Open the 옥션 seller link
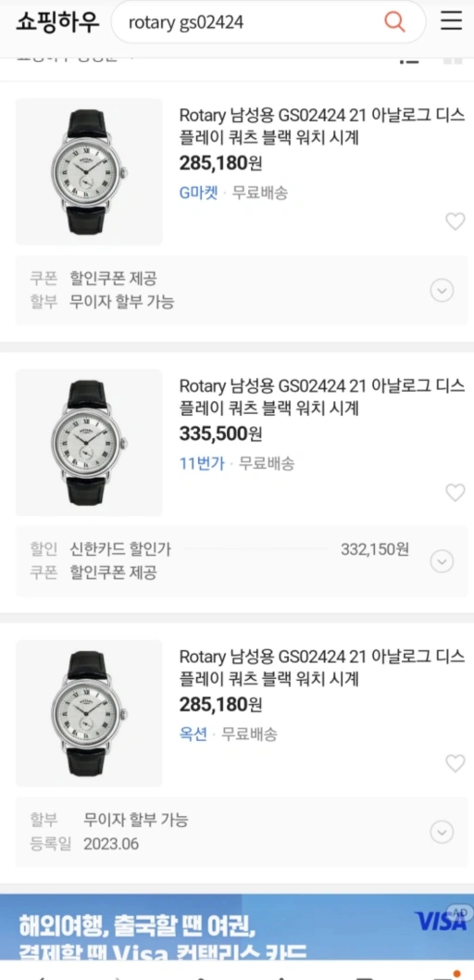 (x=193, y=735)
